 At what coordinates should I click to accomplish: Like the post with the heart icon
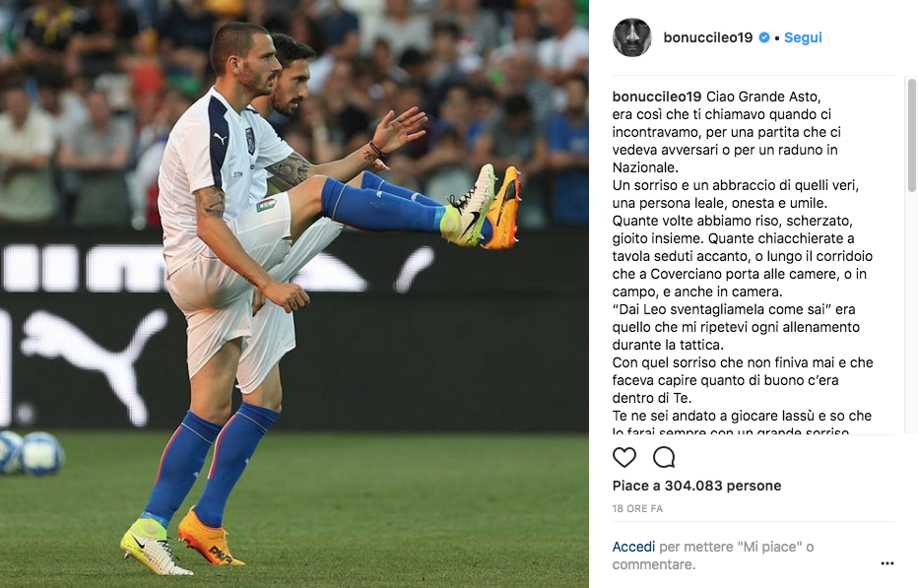point(624,457)
